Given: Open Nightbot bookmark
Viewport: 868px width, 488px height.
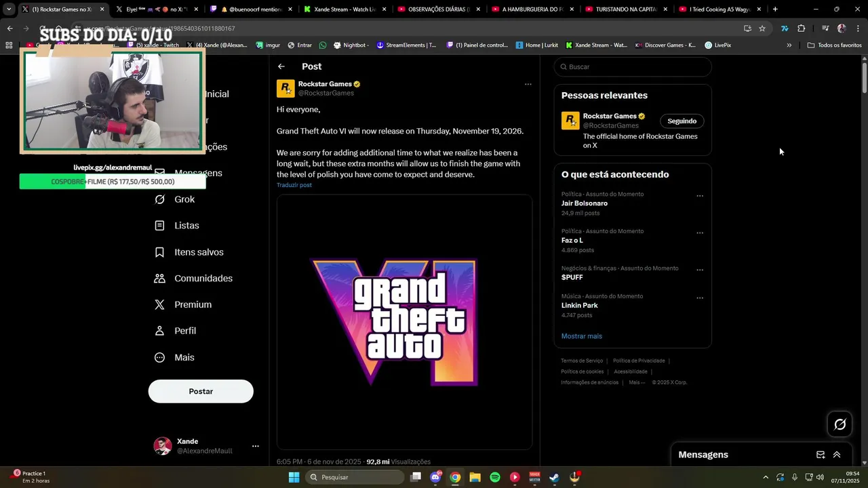Looking at the screenshot, I should [351, 45].
